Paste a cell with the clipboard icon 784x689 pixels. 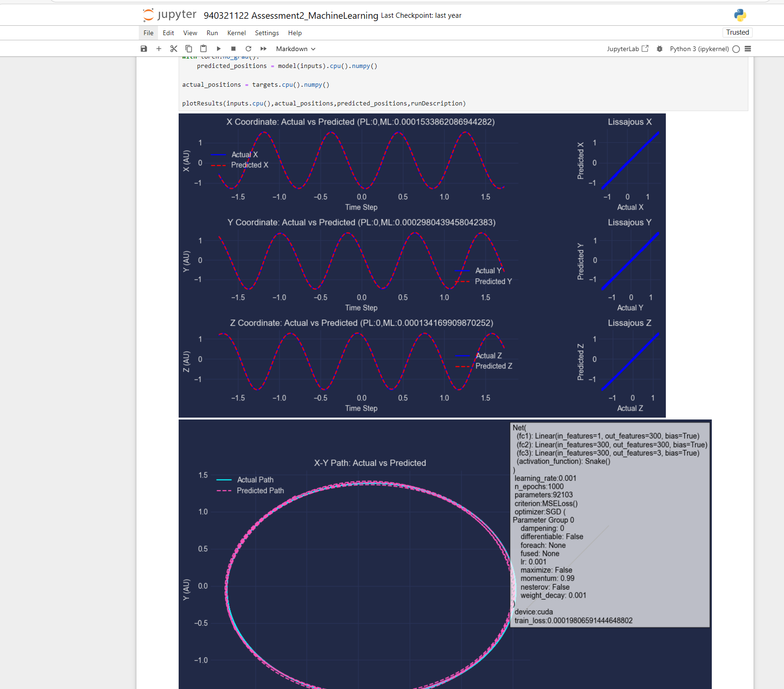point(204,48)
